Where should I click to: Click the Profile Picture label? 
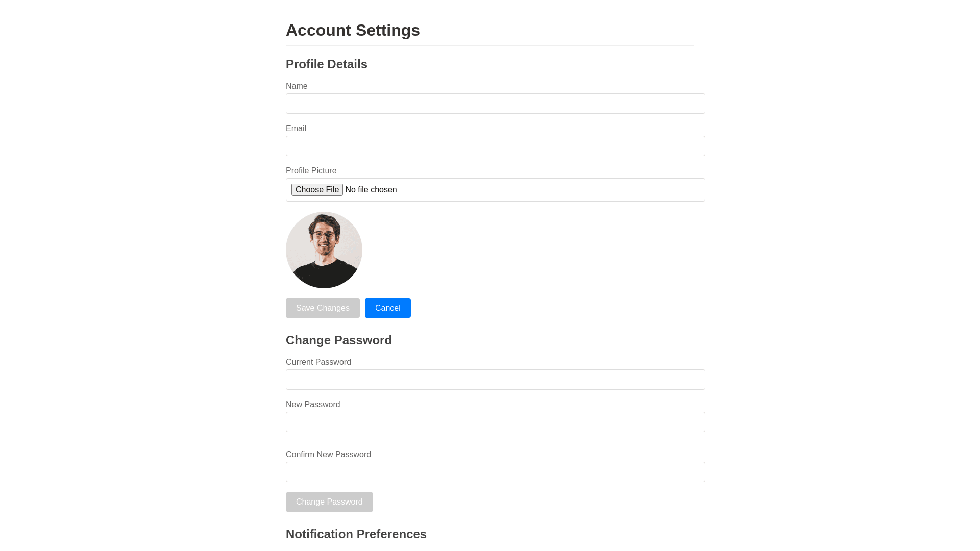(311, 171)
